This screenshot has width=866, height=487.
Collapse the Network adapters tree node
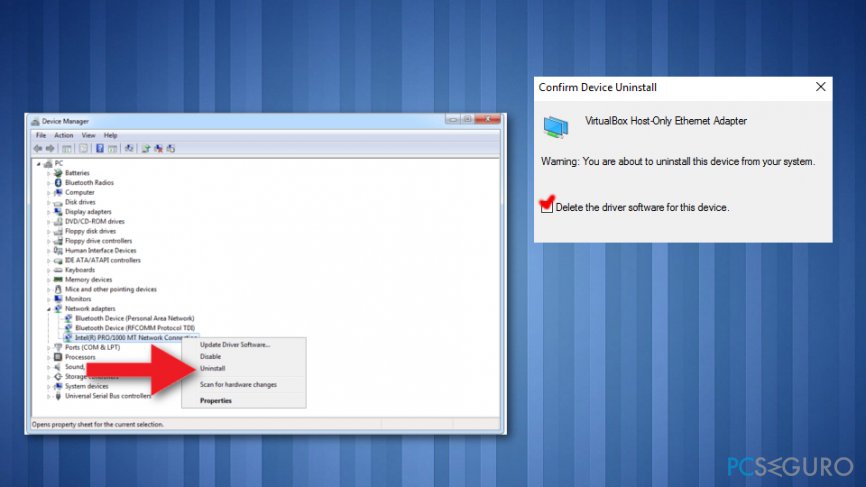click(49, 309)
